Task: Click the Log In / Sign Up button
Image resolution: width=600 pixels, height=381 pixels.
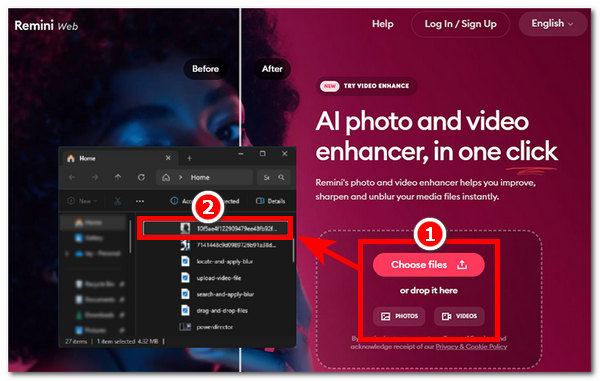Action: tap(460, 24)
